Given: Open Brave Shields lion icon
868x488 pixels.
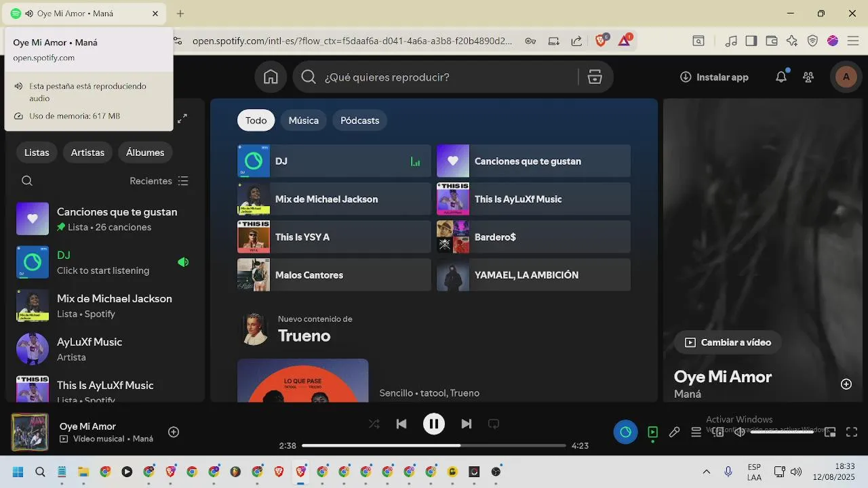Looking at the screenshot, I should click(x=601, y=41).
